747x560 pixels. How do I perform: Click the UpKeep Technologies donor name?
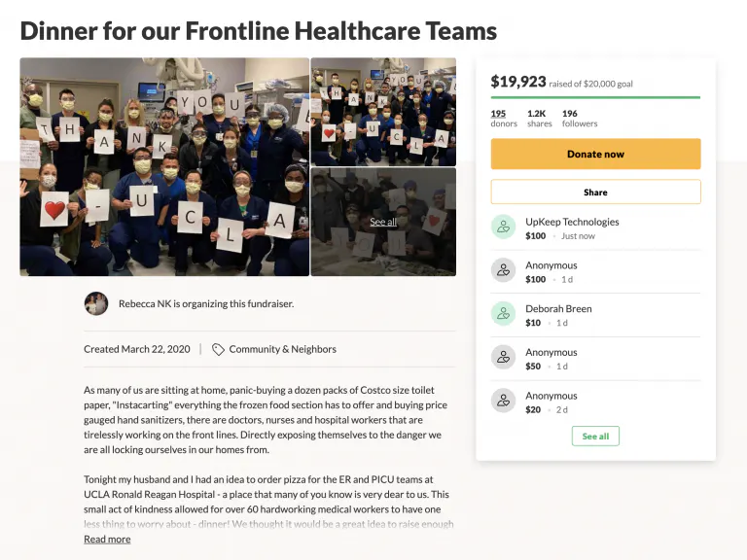(572, 222)
